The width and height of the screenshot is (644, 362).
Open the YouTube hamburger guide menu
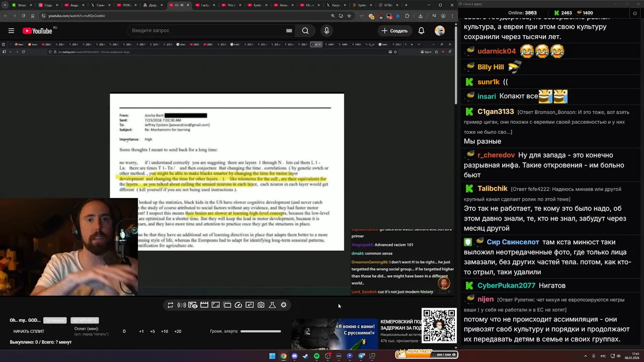(x=11, y=31)
